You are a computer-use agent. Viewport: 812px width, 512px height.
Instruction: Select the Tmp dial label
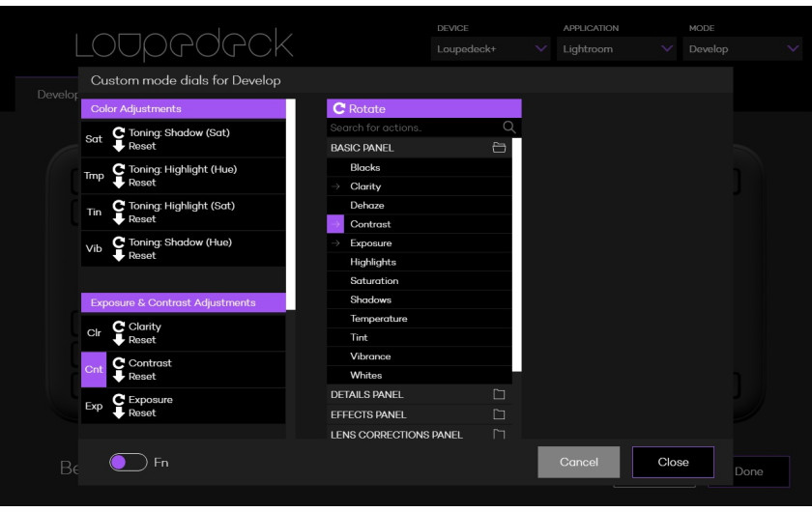tap(94, 176)
